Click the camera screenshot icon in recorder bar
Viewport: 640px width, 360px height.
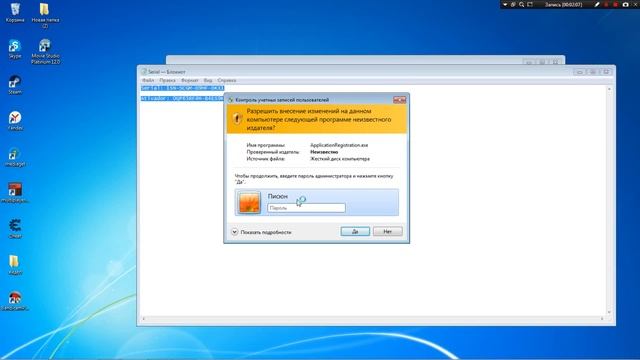click(625, 4)
